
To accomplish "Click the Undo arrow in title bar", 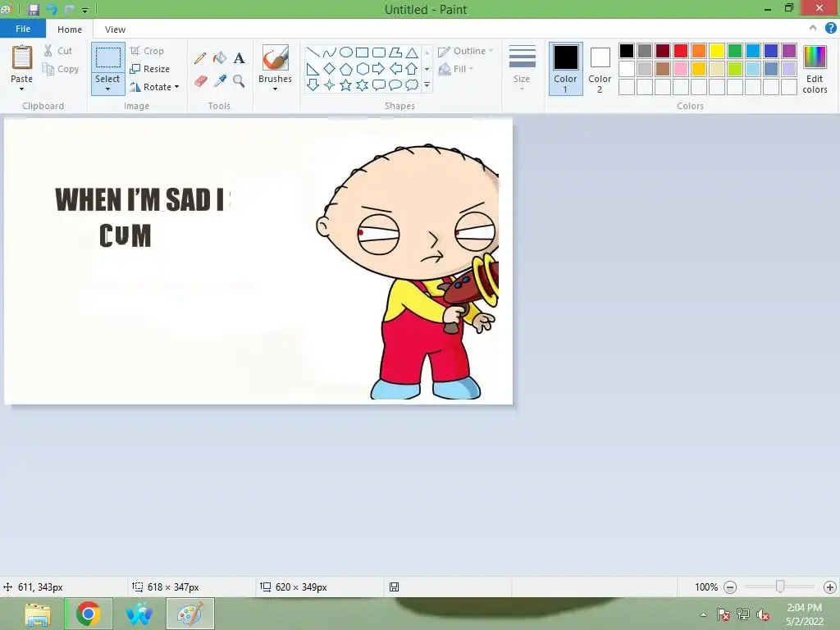I will coord(52,9).
